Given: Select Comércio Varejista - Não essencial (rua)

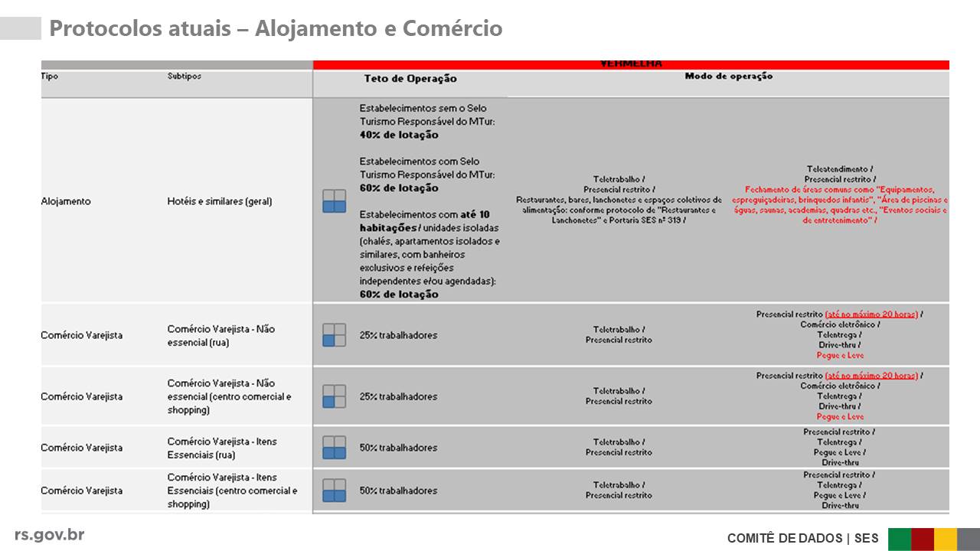Looking at the screenshot, I should [221, 335].
